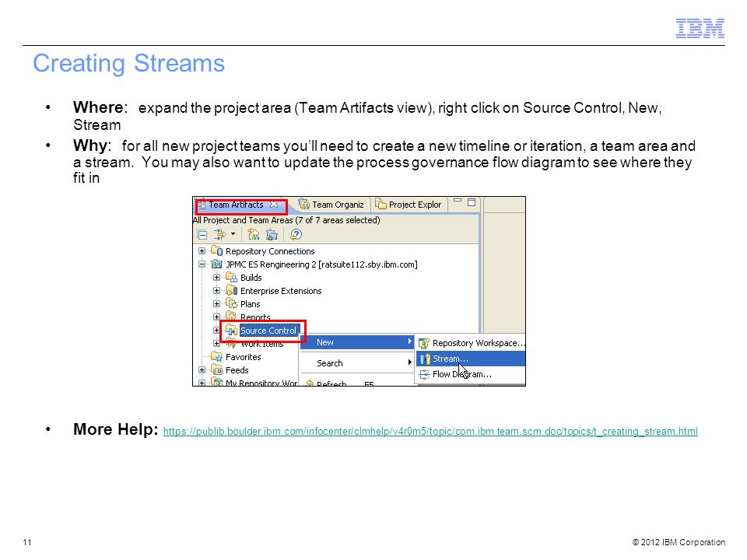Expand the Enterprise Extensions tree node

click(x=217, y=290)
